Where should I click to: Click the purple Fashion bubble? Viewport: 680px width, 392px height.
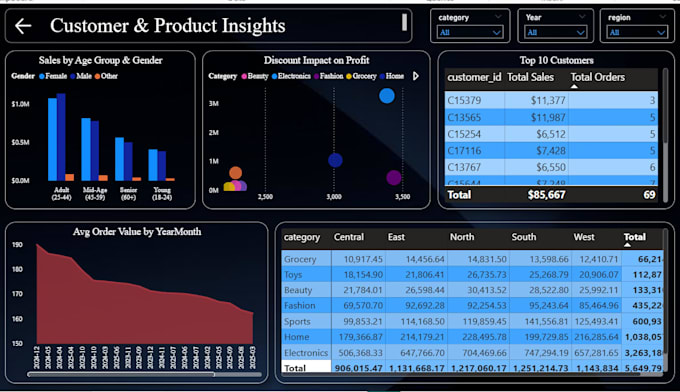pos(394,178)
